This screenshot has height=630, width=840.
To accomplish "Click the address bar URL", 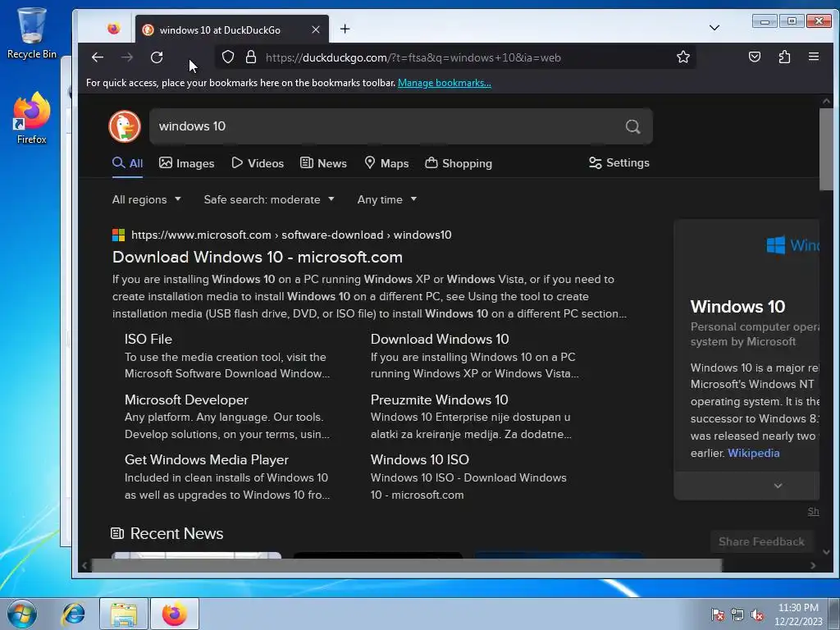I will click(413, 57).
